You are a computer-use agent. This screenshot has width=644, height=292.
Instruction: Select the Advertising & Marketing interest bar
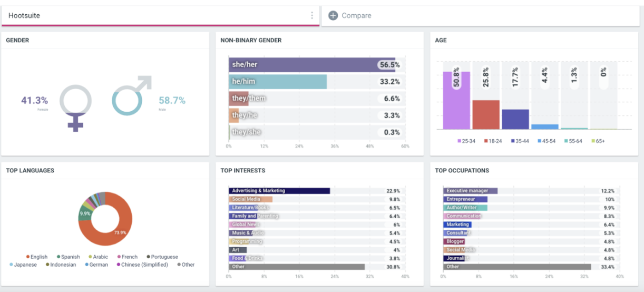click(279, 191)
